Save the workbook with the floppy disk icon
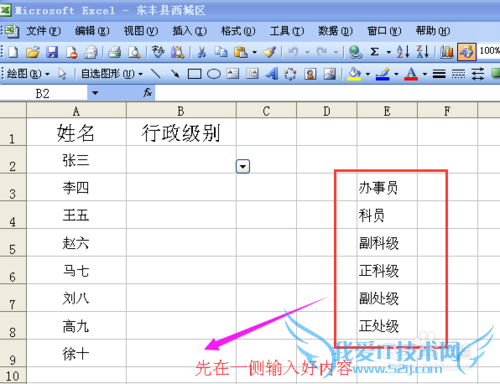Image resolution: width=500 pixels, height=384 pixels. (52, 52)
